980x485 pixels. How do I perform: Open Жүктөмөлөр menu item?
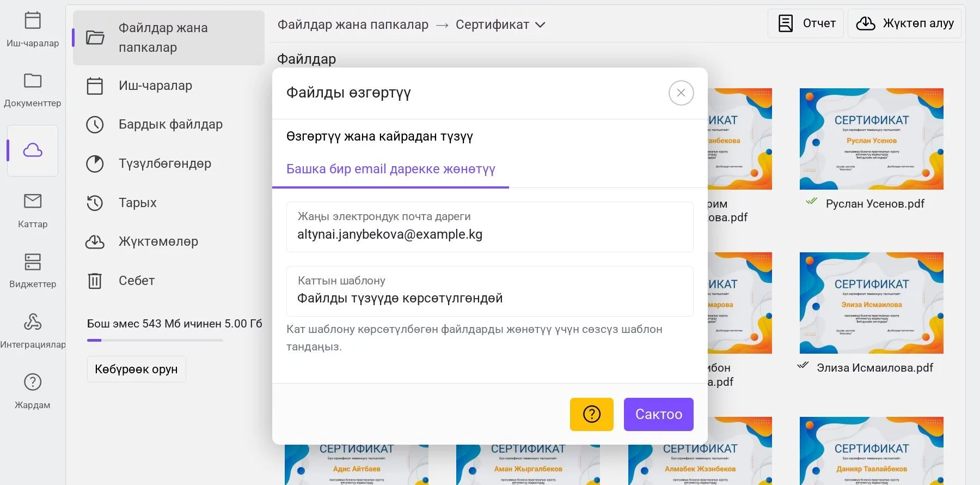pyautogui.click(x=169, y=241)
